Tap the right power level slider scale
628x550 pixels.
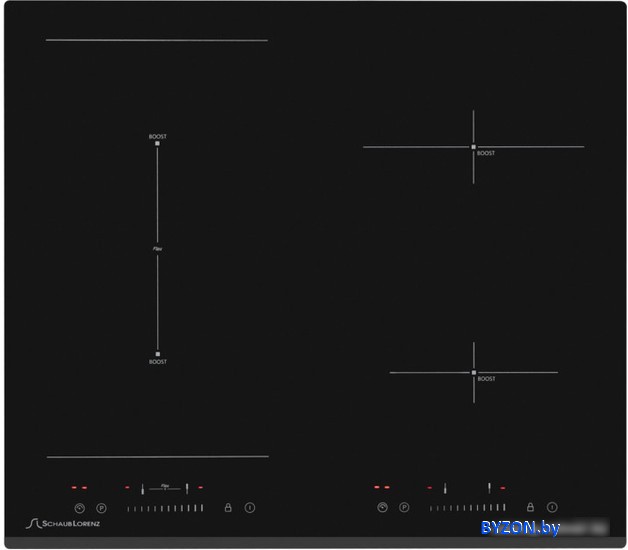point(467,508)
